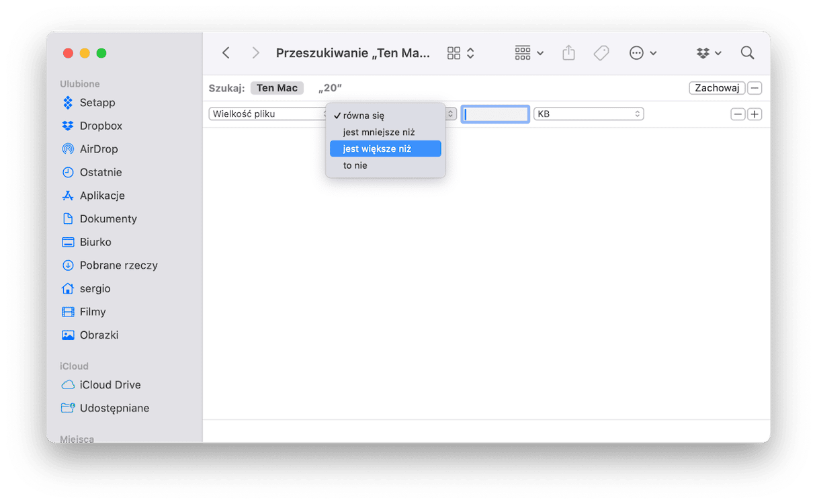Click the search magnifier icon
817x504 pixels.
click(747, 53)
